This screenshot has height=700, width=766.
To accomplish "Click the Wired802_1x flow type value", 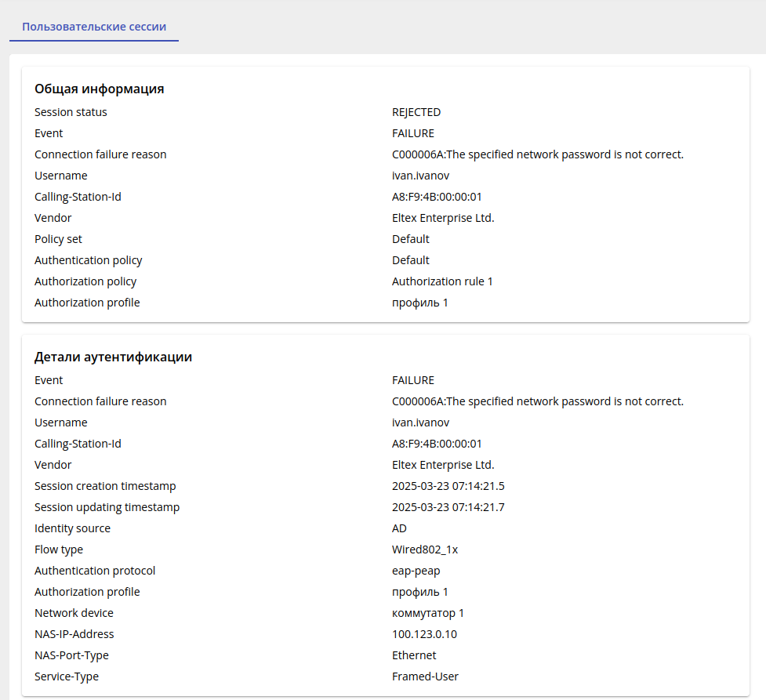I will tap(424, 549).
